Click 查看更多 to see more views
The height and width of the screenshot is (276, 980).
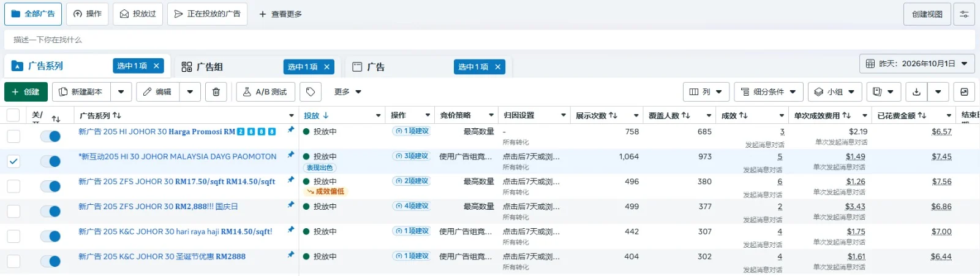point(281,14)
